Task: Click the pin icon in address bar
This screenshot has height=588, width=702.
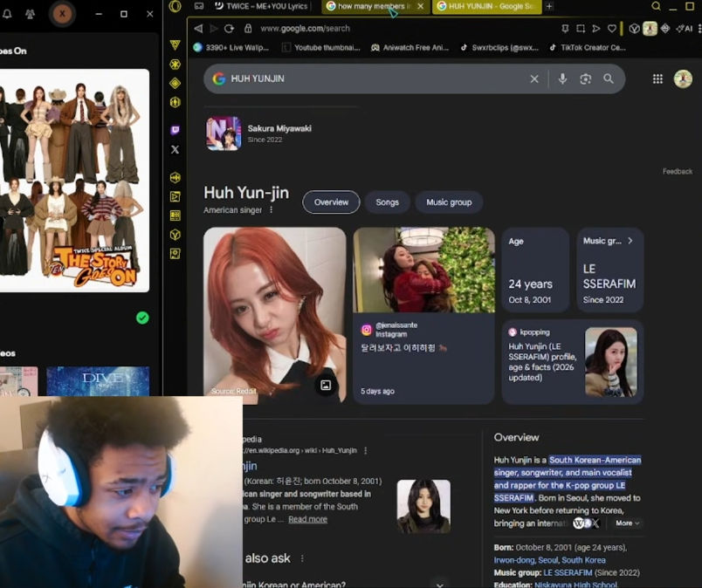Action: (x=565, y=29)
